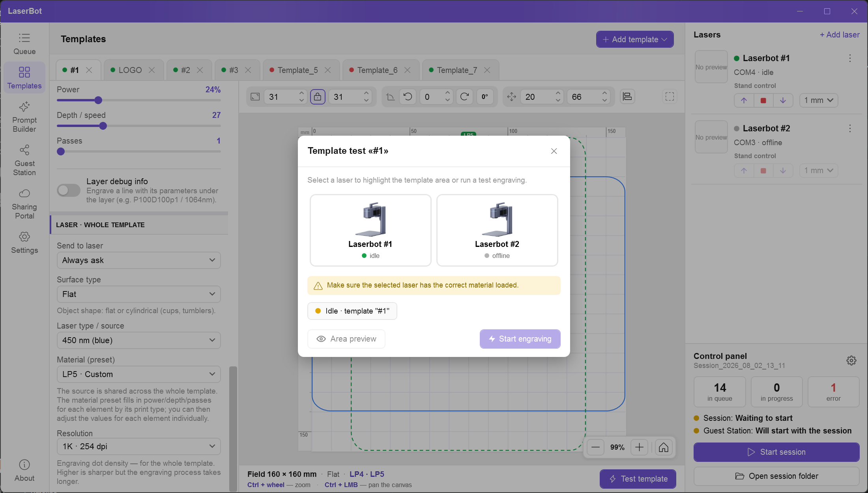Stop Laserbot #1 stand movement
Image resolution: width=868 pixels, height=493 pixels.
[763, 100]
